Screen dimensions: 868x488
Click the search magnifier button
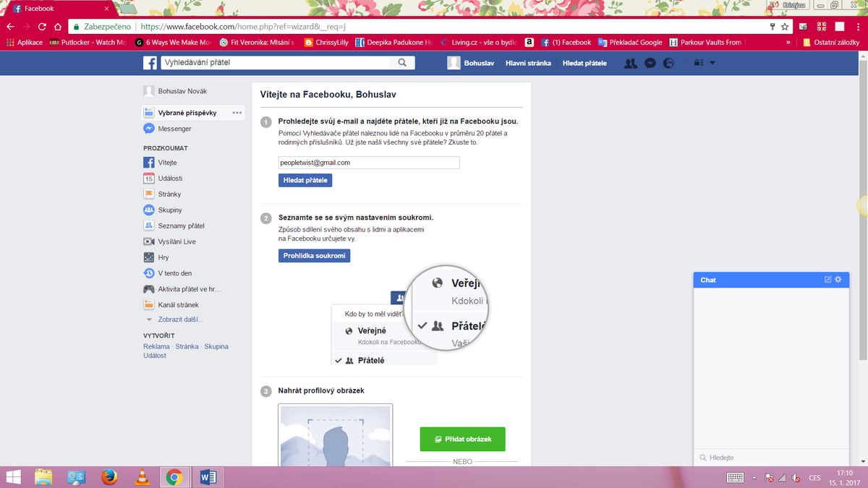(402, 63)
